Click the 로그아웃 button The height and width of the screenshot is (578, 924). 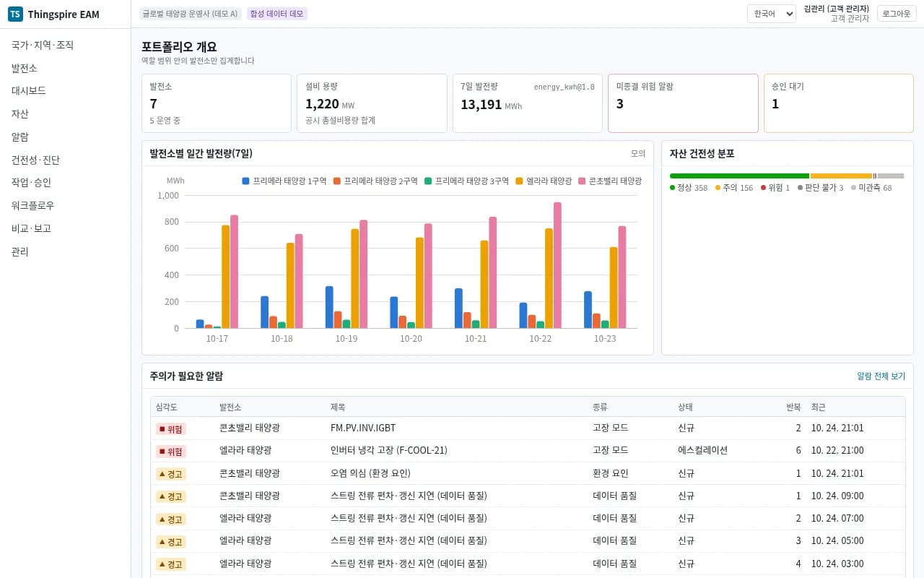tap(897, 14)
